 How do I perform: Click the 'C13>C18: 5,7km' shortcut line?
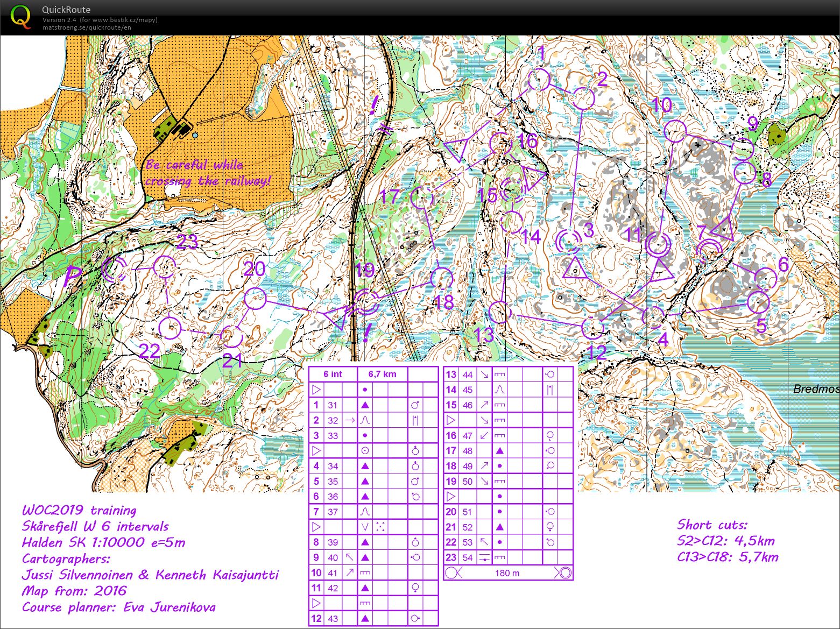(x=728, y=557)
